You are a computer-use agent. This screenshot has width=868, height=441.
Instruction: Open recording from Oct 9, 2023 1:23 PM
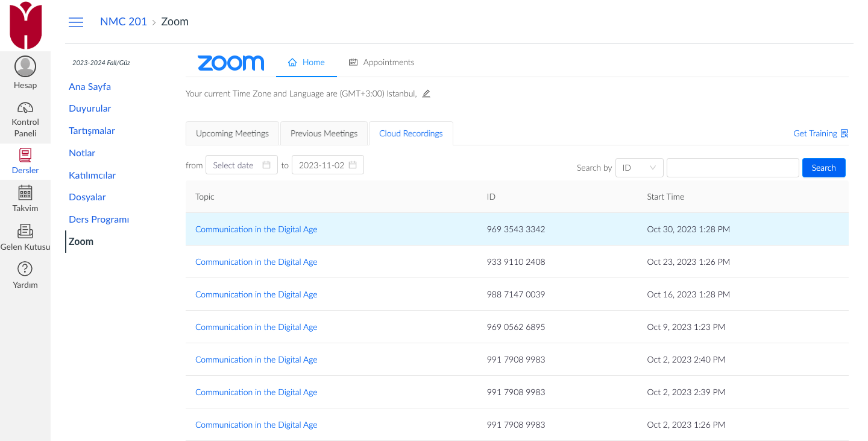(256, 327)
